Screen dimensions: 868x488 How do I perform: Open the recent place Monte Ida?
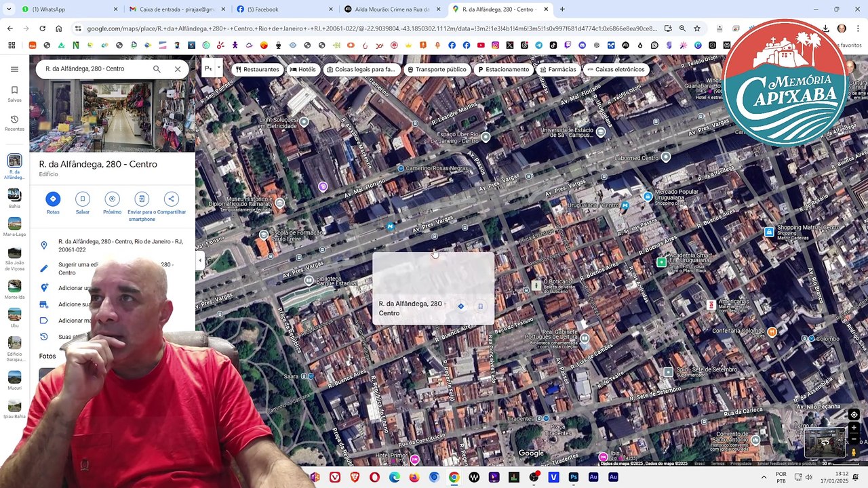[14, 289]
